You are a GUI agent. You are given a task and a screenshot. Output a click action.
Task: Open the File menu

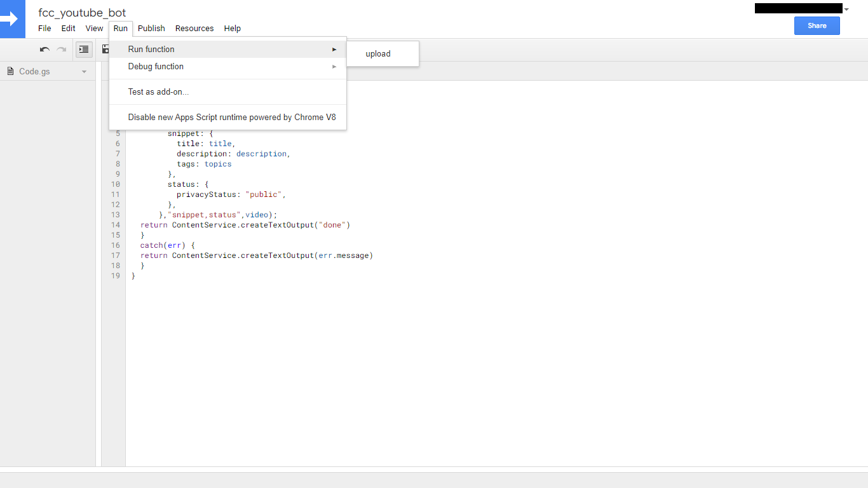pyautogui.click(x=44, y=29)
